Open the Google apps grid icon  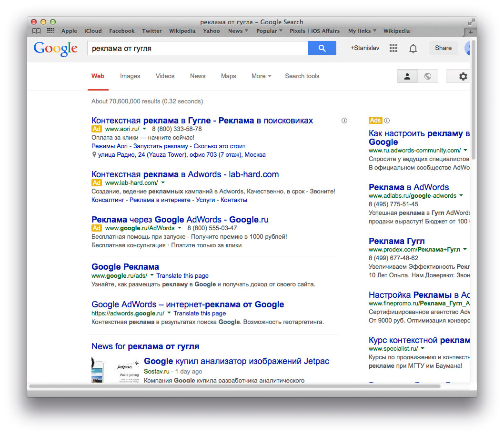tap(393, 48)
